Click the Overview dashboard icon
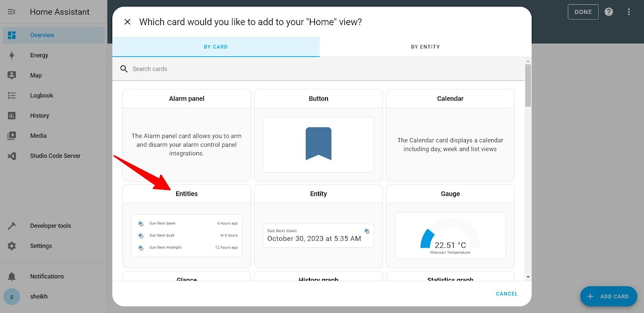Image resolution: width=644 pixels, height=313 pixels. click(x=12, y=35)
